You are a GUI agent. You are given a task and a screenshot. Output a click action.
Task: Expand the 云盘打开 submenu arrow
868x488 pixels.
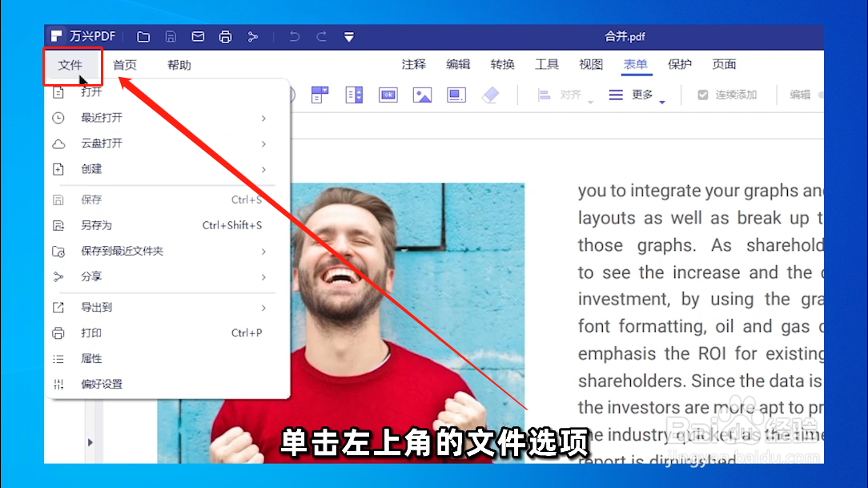coord(263,144)
